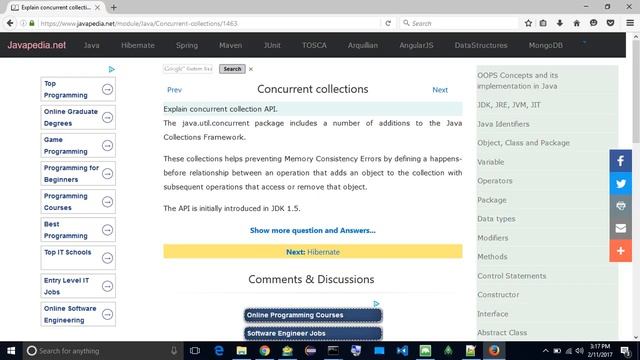
Task: Open the Firefox hamburger menu
Action: [630, 23]
